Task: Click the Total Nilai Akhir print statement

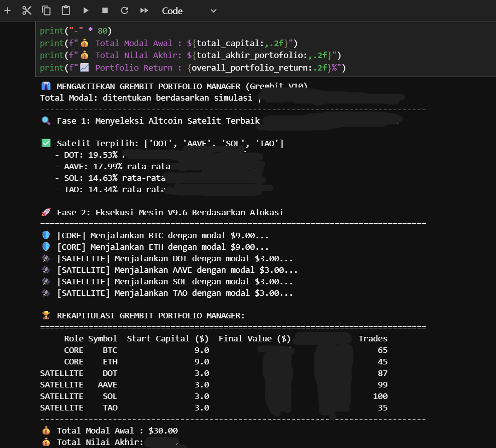Action: pos(190,55)
